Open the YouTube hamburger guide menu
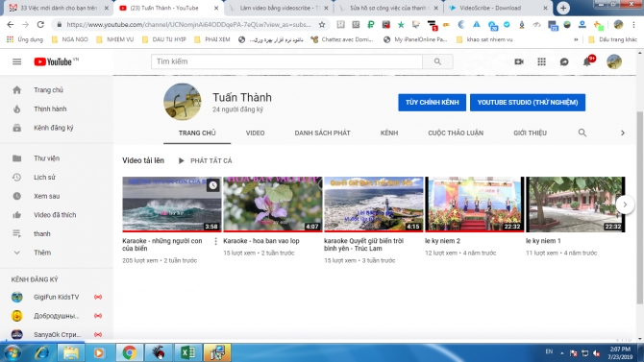This screenshot has height=362, width=644. [x=17, y=61]
